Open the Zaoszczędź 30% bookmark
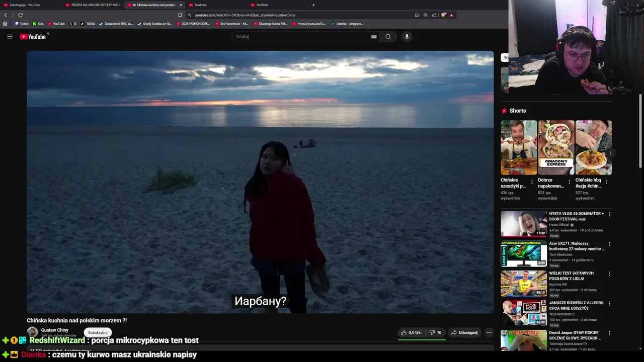 pyautogui.click(x=116, y=24)
